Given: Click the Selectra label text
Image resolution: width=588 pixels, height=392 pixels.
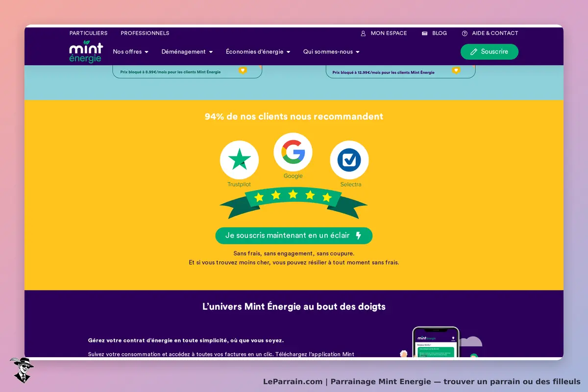Looking at the screenshot, I should coord(351,184).
